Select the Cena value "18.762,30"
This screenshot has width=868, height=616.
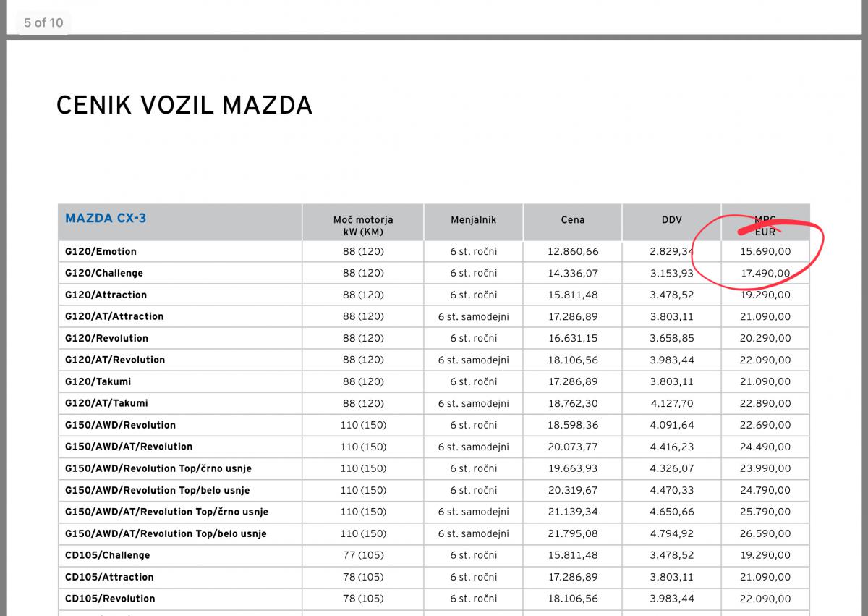coord(573,403)
